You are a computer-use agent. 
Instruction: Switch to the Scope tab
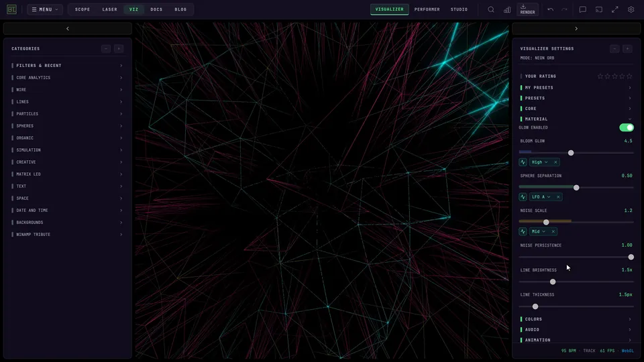pyautogui.click(x=82, y=9)
